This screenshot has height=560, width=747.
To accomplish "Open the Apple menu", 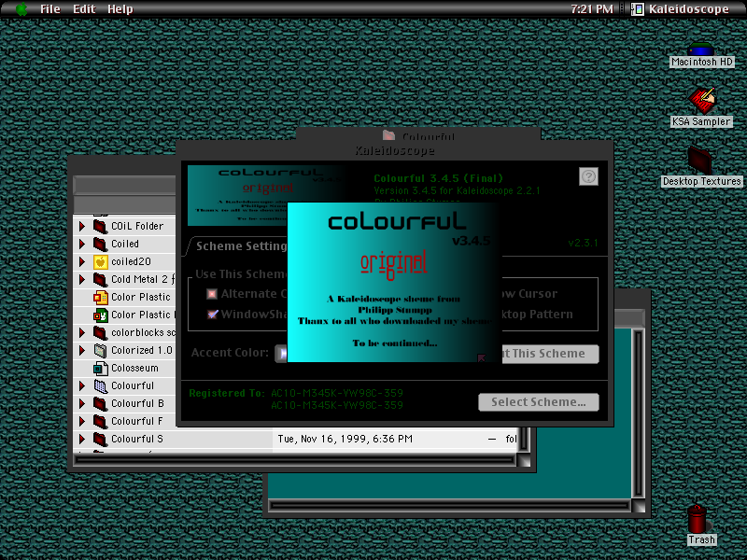I will [21, 8].
